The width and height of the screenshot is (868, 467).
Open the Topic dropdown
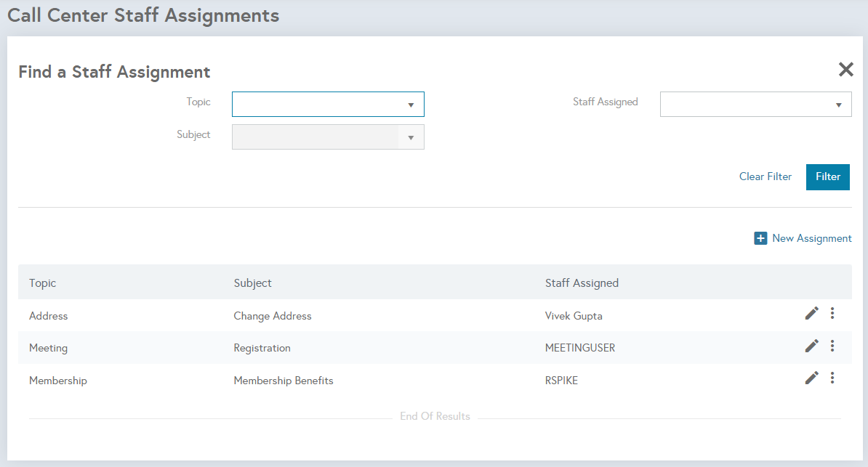[329, 105]
